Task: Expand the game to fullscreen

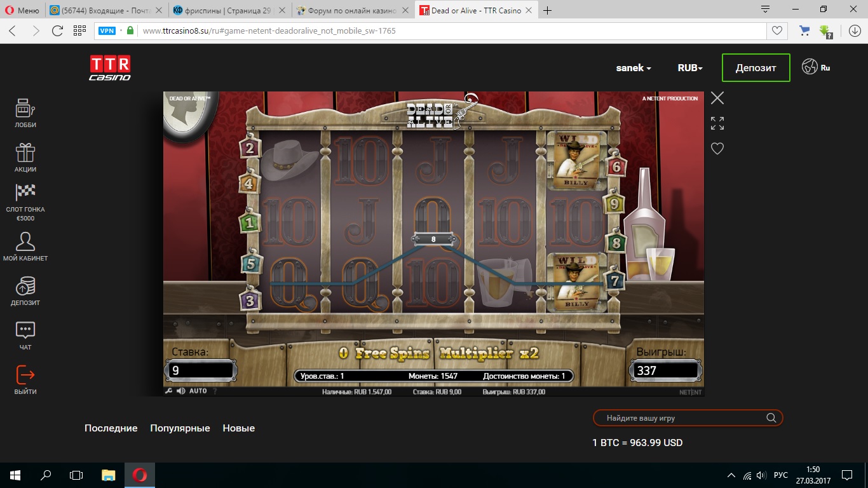Action: [717, 123]
